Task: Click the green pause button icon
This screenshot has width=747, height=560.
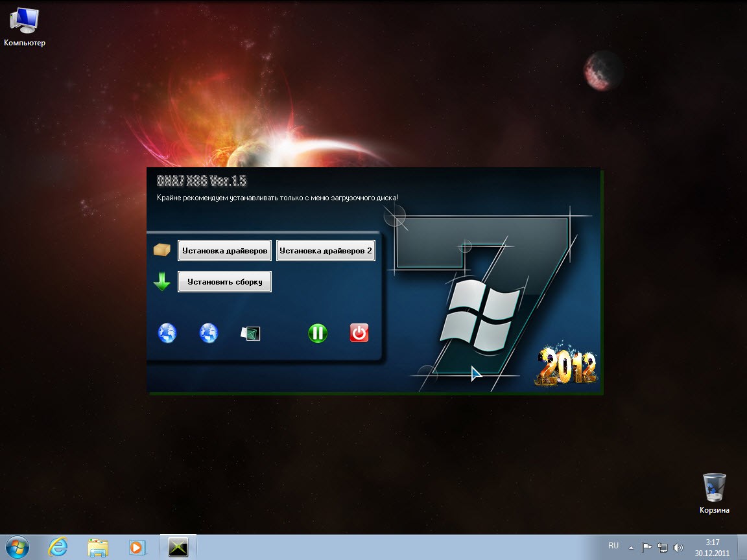Action: pos(318,333)
